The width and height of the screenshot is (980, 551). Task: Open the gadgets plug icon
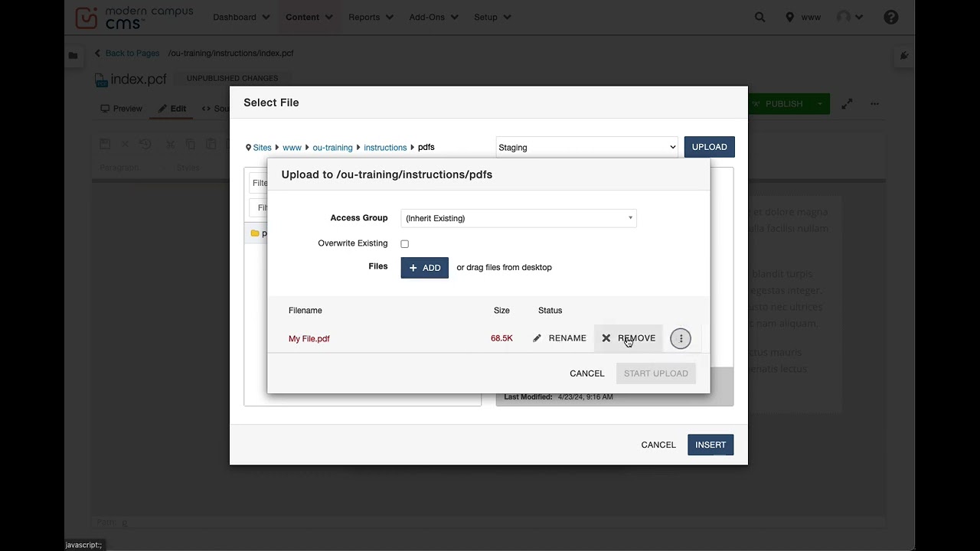tap(904, 55)
